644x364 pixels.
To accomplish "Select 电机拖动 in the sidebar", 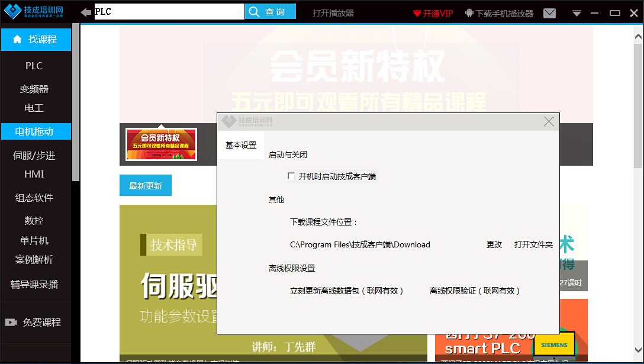I will (34, 131).
